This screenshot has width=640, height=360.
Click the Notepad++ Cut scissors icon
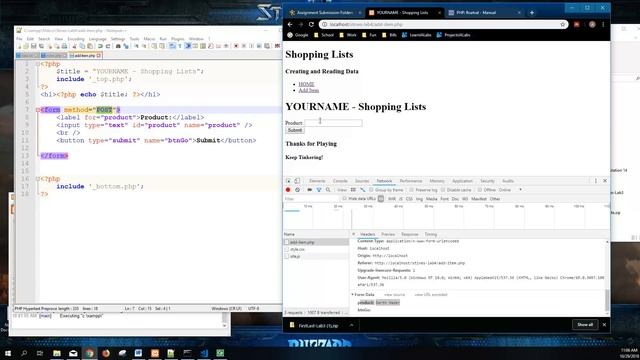[75, 46]
